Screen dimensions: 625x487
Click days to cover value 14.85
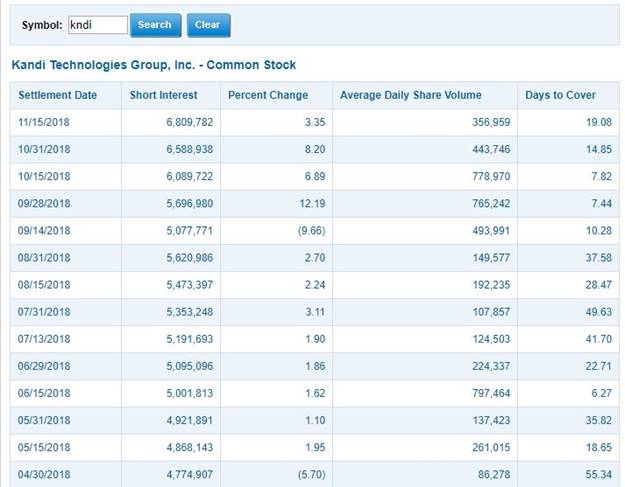pos(599,149)
